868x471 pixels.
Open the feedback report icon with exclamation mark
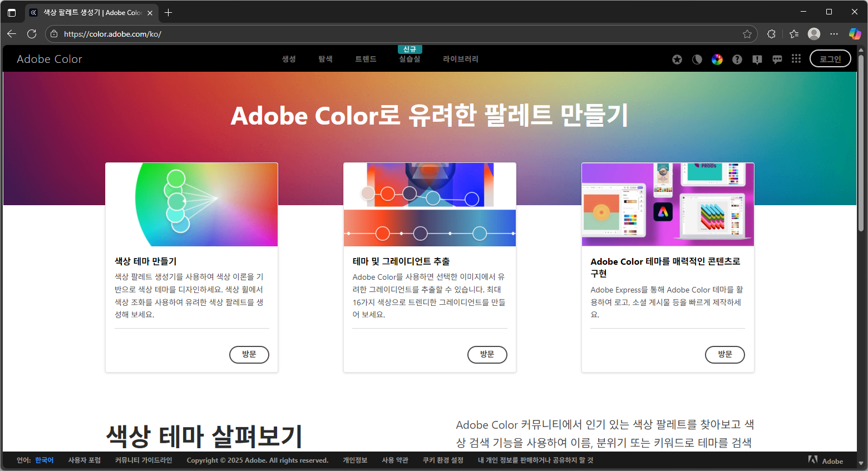click(757, 59)
